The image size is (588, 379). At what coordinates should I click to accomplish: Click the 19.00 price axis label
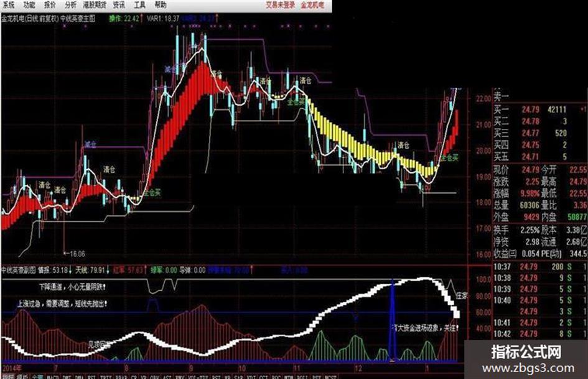coord(483,176)
